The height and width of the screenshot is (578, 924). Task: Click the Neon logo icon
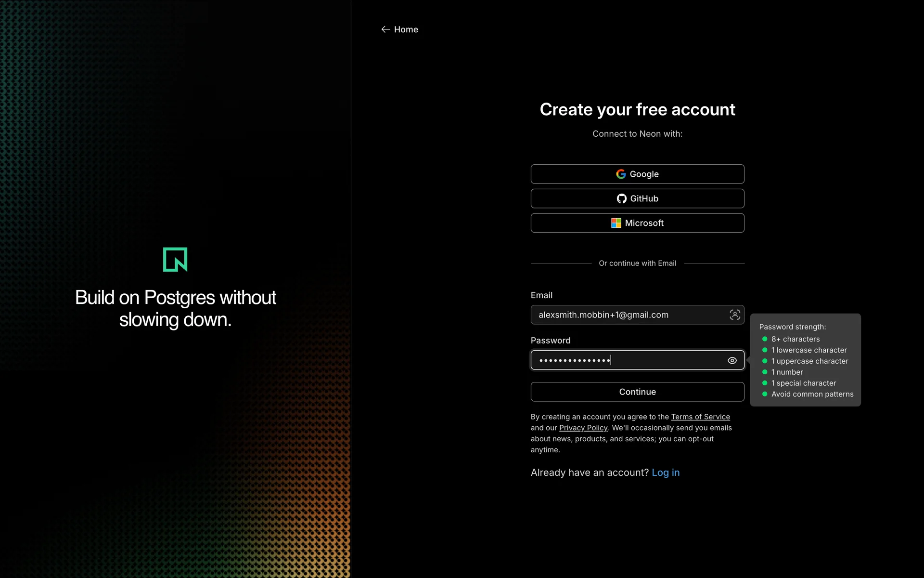[175, 260]
